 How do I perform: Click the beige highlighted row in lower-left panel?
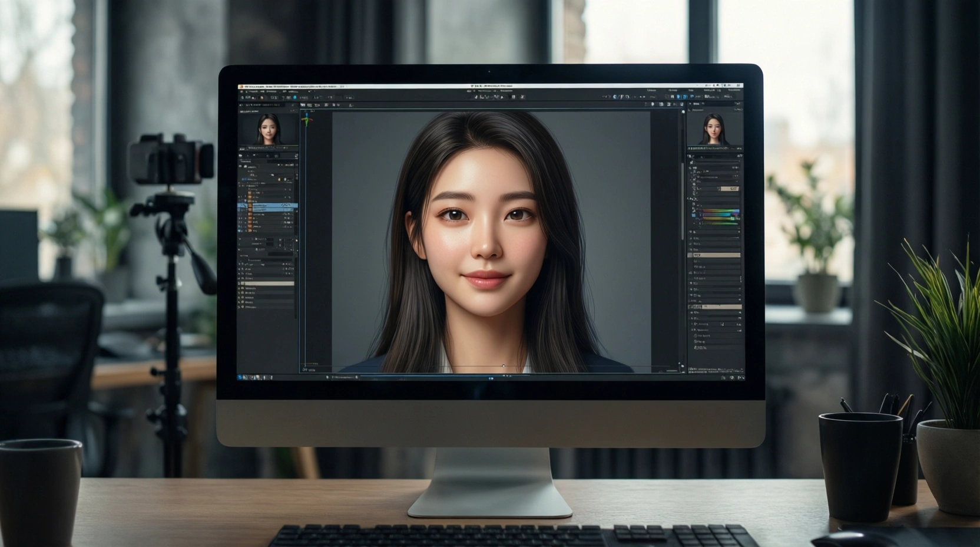tap(269, 284)
